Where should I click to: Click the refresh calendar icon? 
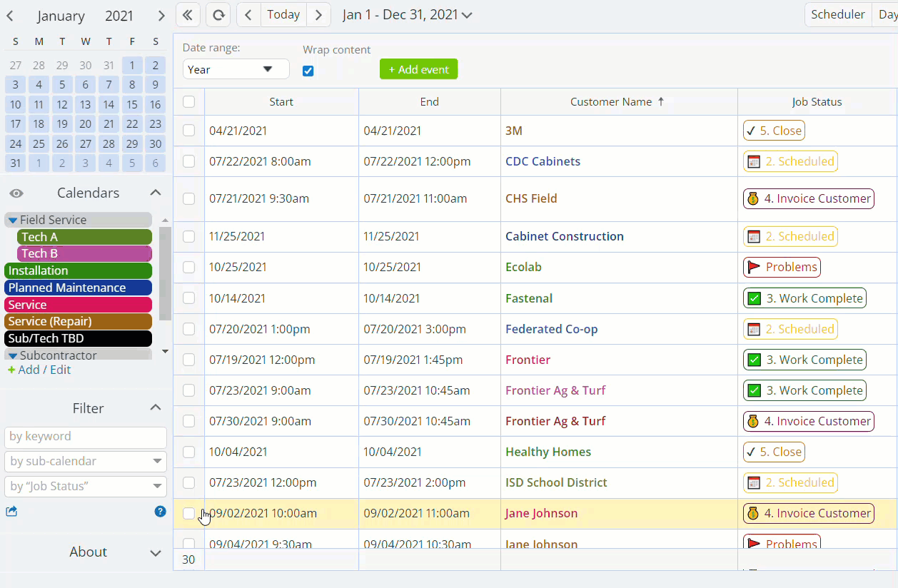[x=218, y=15]
